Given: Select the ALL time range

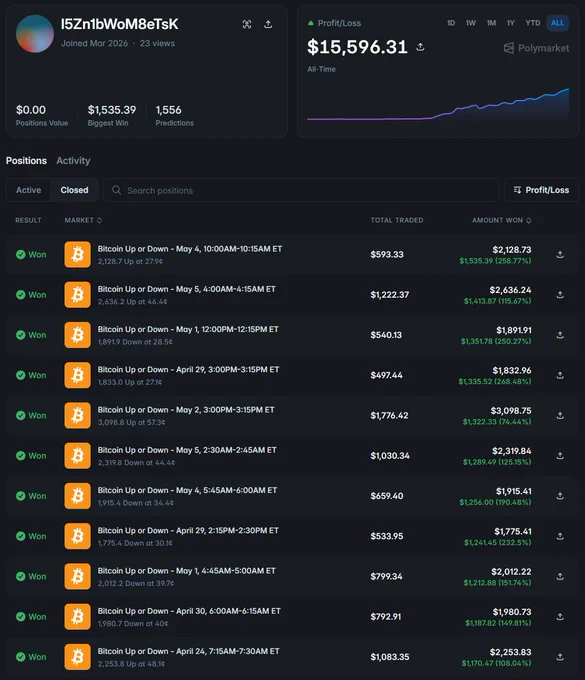Looking at the screenshot, I should (x=558, y=23).
